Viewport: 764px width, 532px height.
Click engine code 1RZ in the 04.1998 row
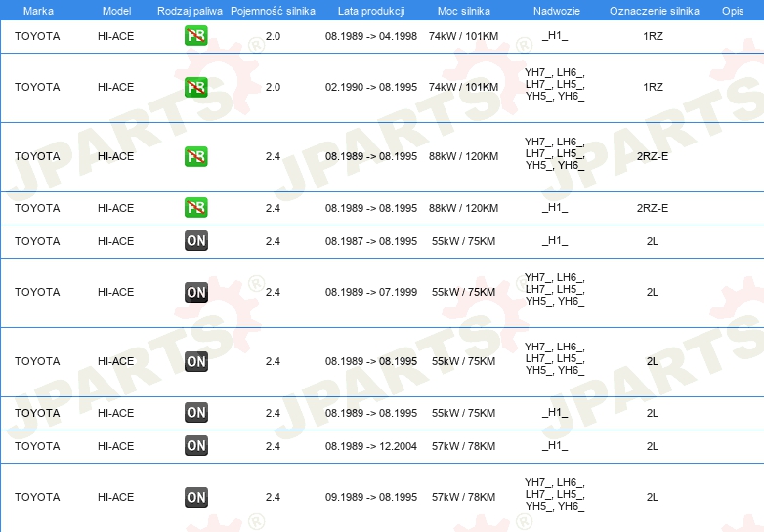[x=653, y=36]
